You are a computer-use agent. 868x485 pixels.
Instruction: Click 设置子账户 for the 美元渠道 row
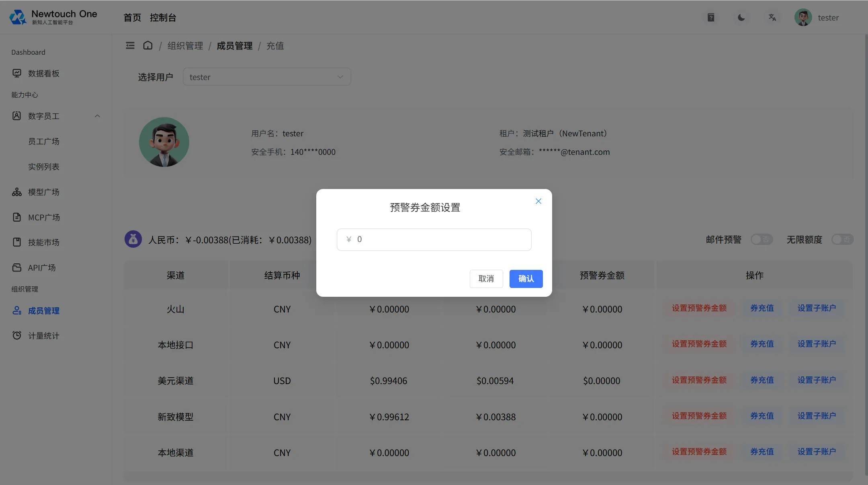coord(817,380)
